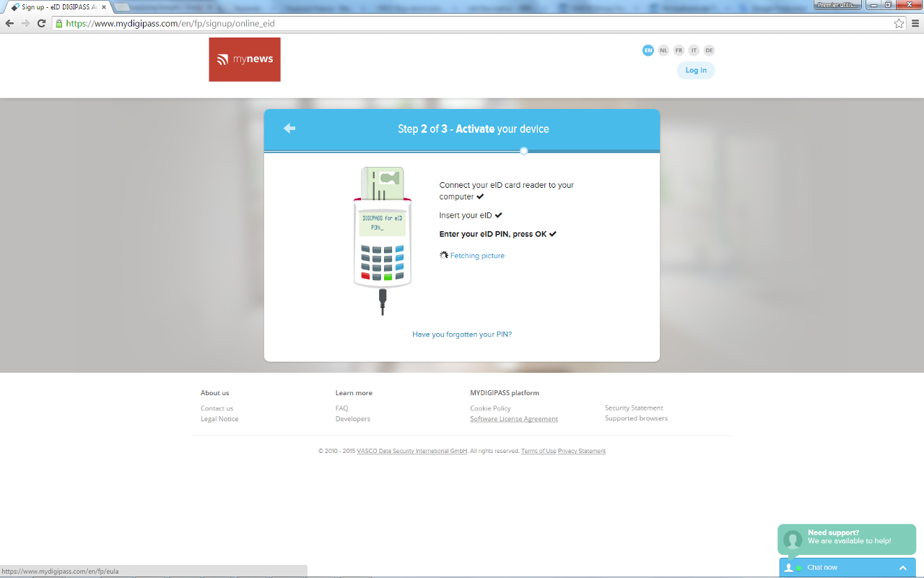
Task: Click the 'MYDIGIPASS platform' footer heading
Action: [505, 393]
